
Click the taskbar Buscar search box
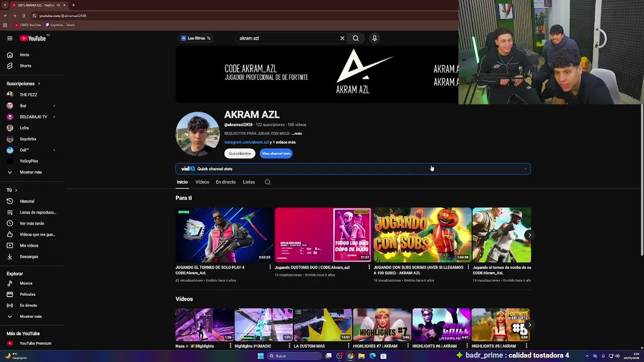(294, 356)
